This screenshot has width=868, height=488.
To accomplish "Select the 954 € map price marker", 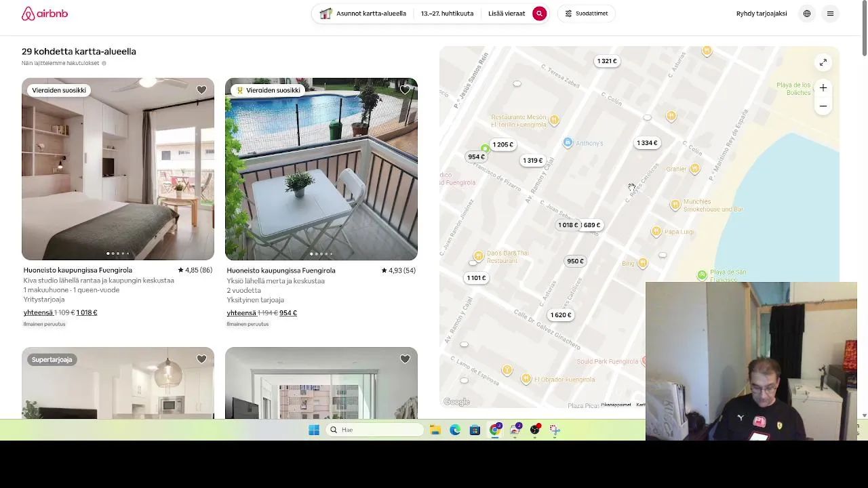I will click(x=476, y=157).
